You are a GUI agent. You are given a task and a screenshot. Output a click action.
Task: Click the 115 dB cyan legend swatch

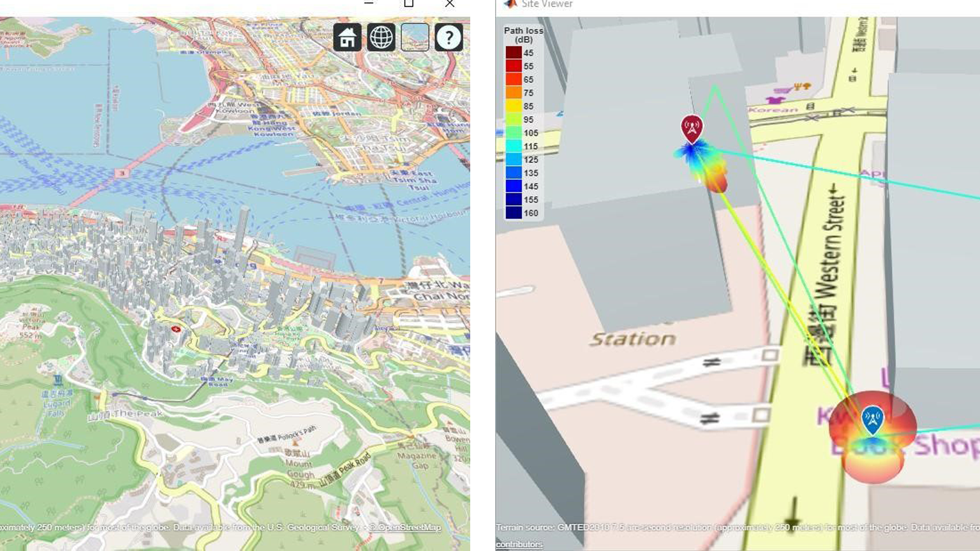(514, 146)
